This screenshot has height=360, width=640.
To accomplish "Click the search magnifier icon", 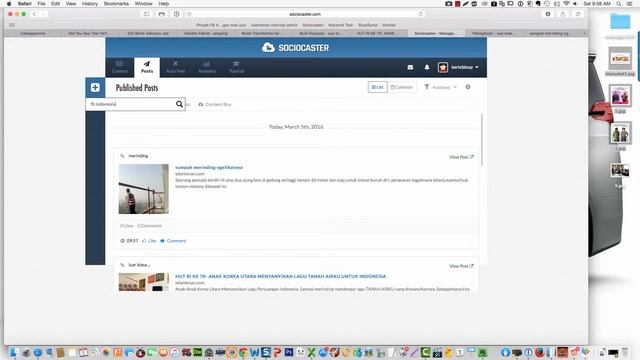I will pos(179,104).
